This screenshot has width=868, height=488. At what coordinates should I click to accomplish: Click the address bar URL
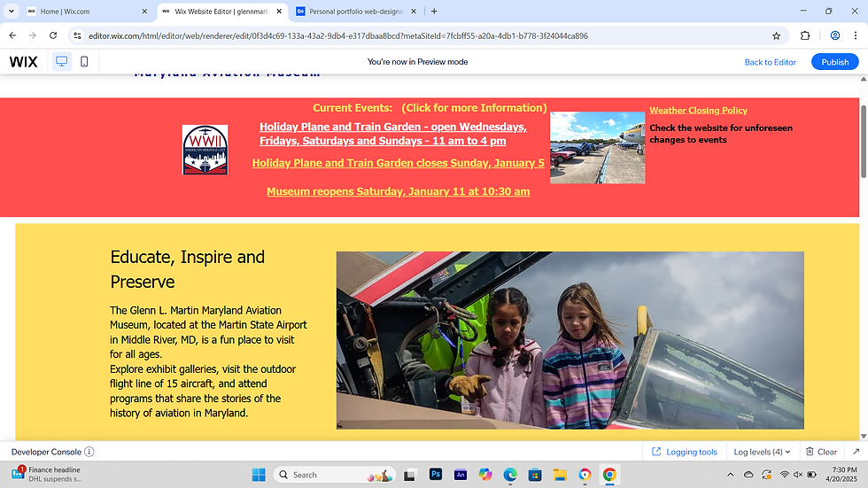point(338,36)
